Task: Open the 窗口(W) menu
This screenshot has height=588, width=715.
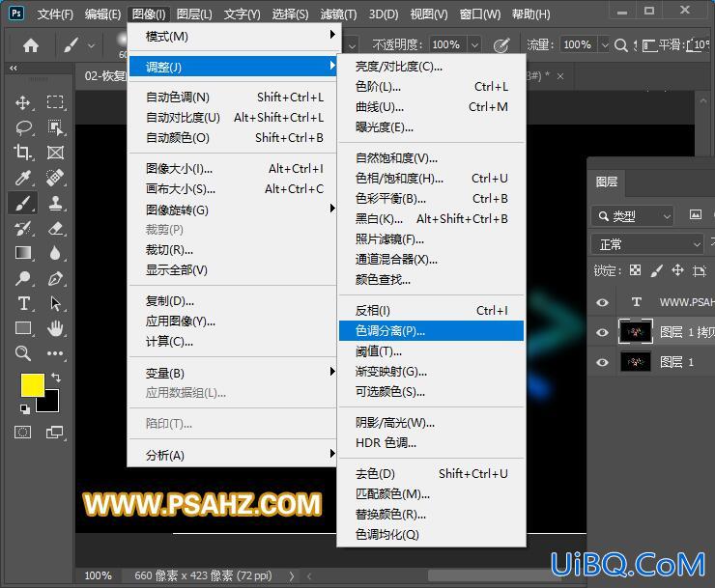Action: (x=480, y=14)
